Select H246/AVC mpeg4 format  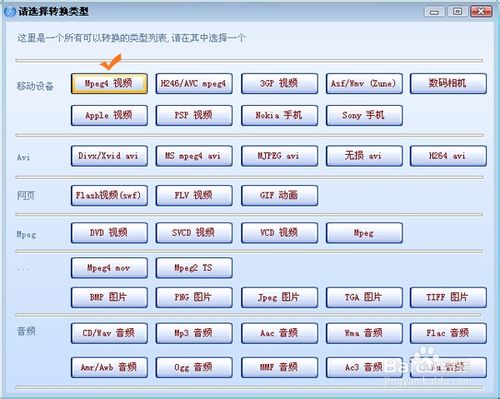click(194, 83)
